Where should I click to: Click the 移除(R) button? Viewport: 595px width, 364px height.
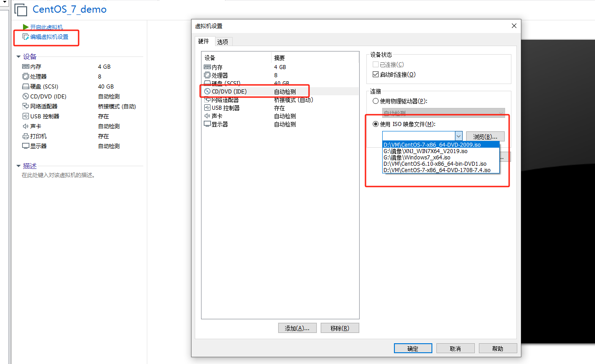[x=340, y=328]
